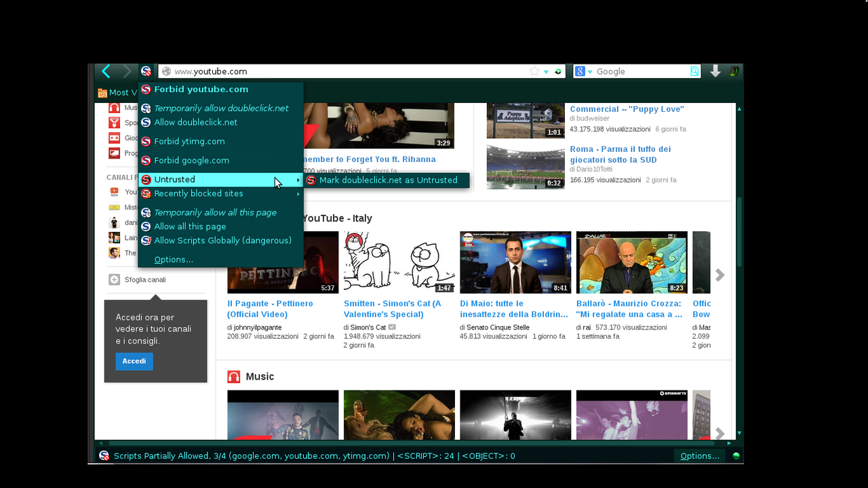Choose Mark doubleclick.net as Untrusted
This screenshot has height=488, width=868.
tap(387, 180)
